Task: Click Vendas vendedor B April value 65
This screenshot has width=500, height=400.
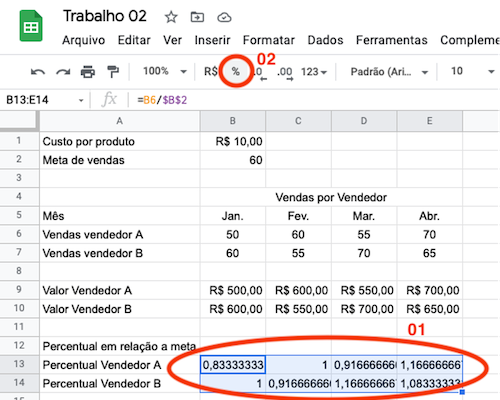Action: (x=430, y=253)
